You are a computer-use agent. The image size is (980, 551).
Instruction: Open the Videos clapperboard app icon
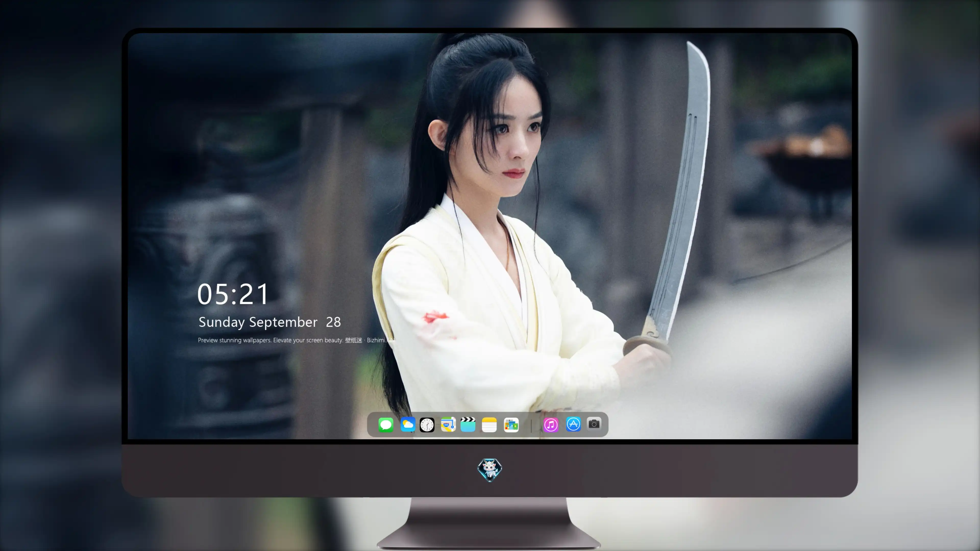468,424
